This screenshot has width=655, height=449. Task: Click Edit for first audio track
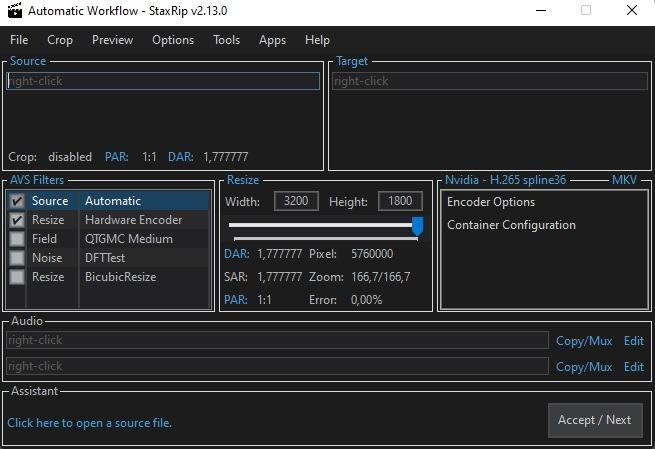coord(634,341)
